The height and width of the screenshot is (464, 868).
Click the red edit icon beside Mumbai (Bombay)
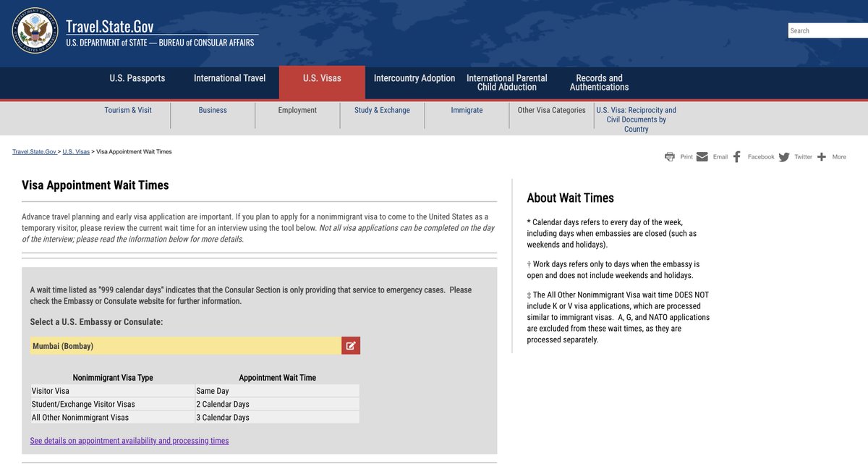tap(351, 345)
